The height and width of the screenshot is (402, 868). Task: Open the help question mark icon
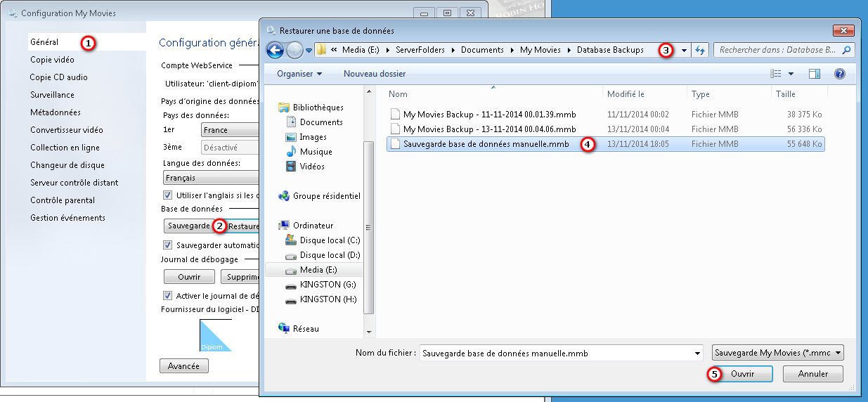tap(839, 74)
